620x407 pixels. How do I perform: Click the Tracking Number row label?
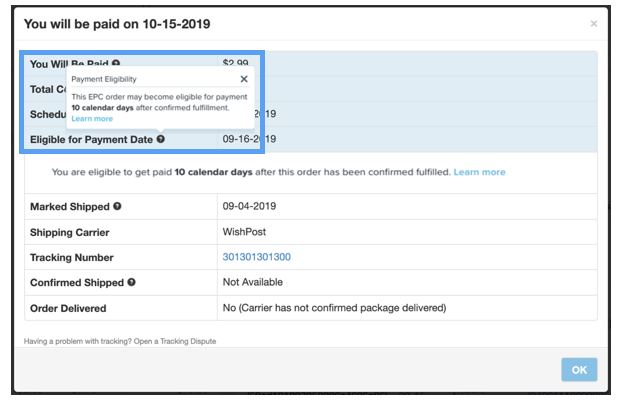coord(72,257)
